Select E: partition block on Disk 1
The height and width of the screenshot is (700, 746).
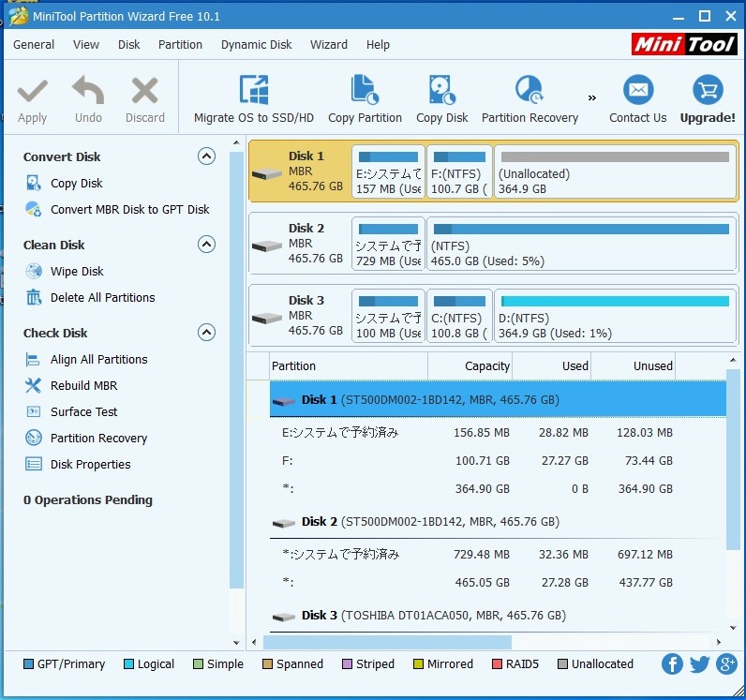pos(388,171)
